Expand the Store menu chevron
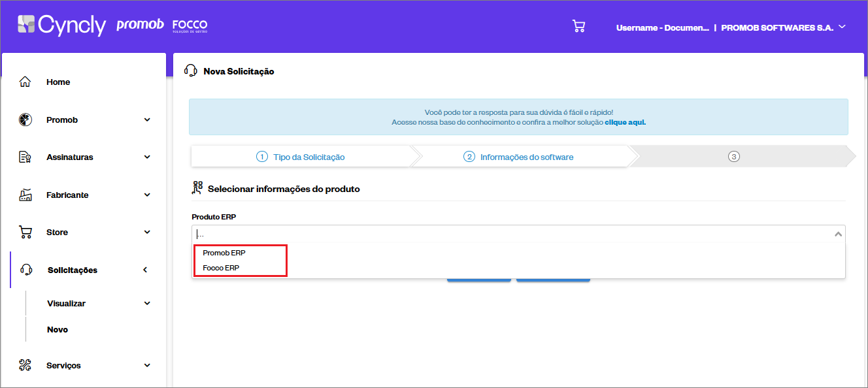Screen dimensions: 868x388 pyautogui.click(x=147, y=232)
